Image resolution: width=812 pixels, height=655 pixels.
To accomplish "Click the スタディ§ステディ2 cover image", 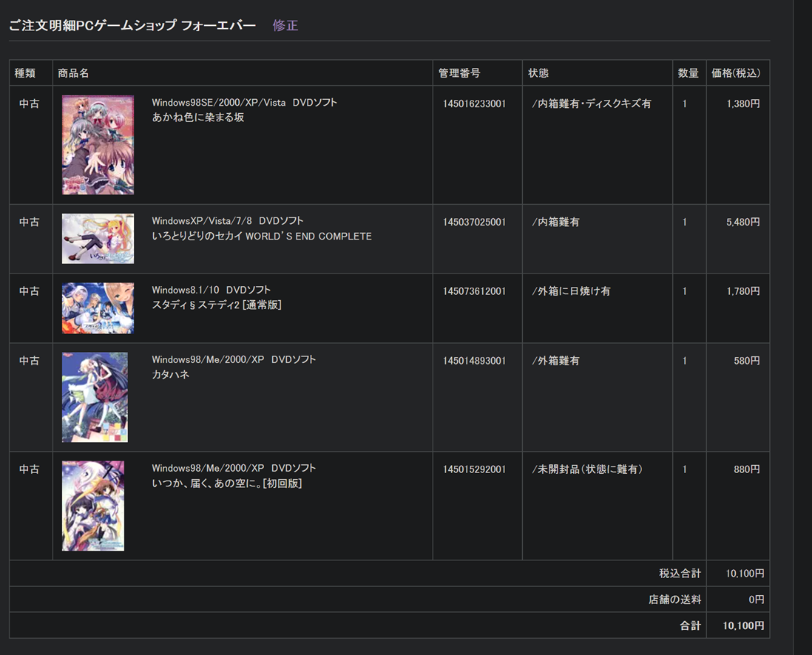I will [98, 308].
